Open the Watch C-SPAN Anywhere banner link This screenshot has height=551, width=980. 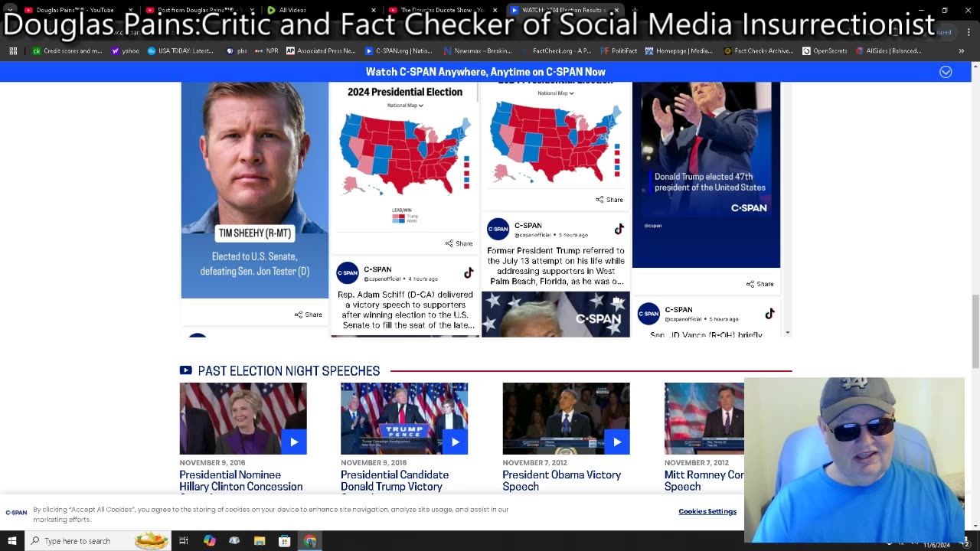(x=485, y=72)
